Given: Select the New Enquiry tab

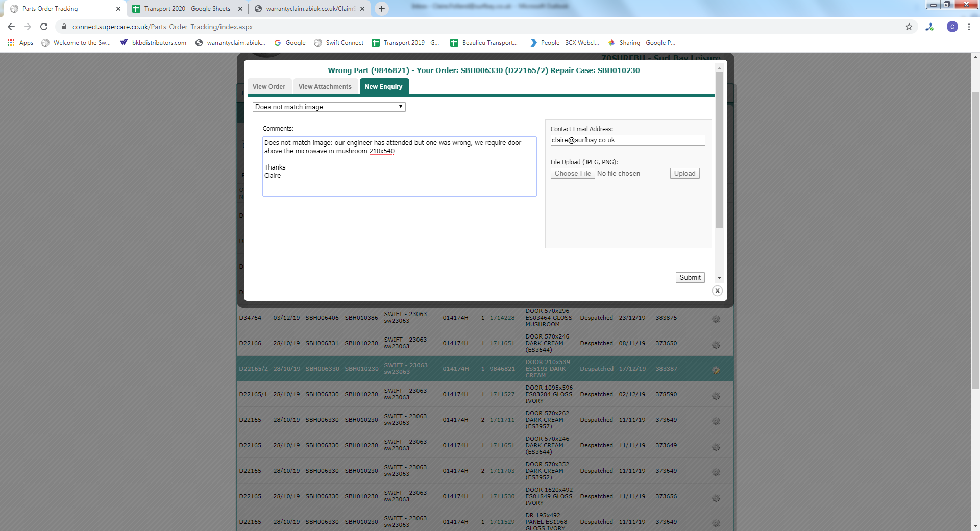Looking at the screenshot, I should (x=384, y=87).
